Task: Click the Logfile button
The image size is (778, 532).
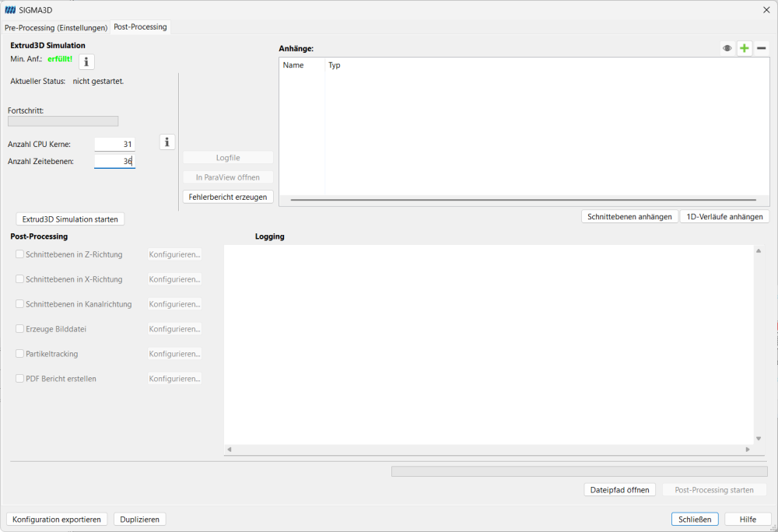Action: pos(228,158)
